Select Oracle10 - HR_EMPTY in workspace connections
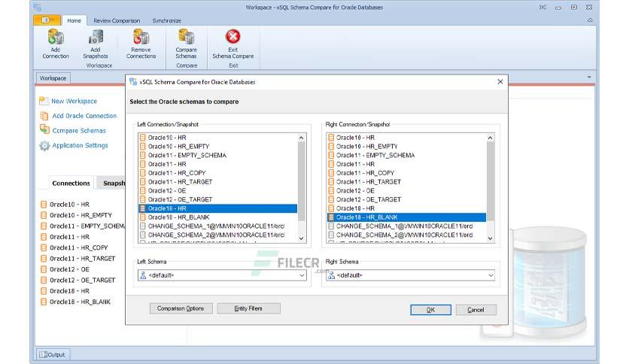The image size is (629, 364). coord(76,215)
